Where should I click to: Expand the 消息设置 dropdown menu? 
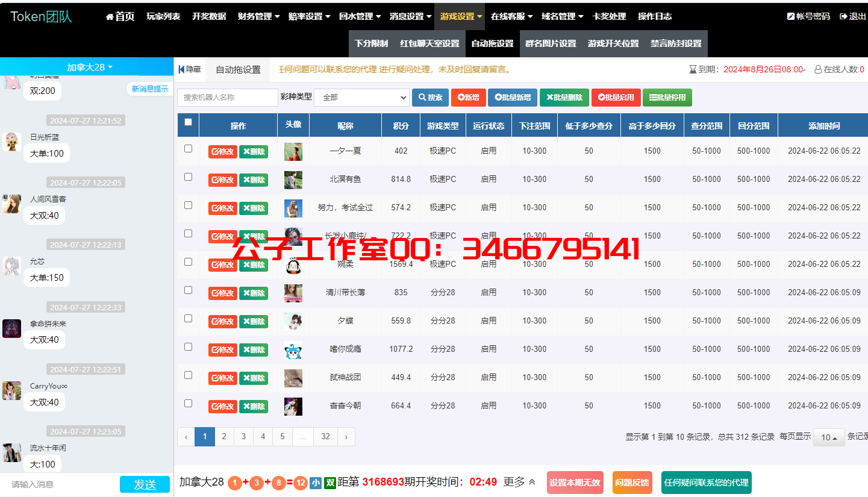coord(410,16)
